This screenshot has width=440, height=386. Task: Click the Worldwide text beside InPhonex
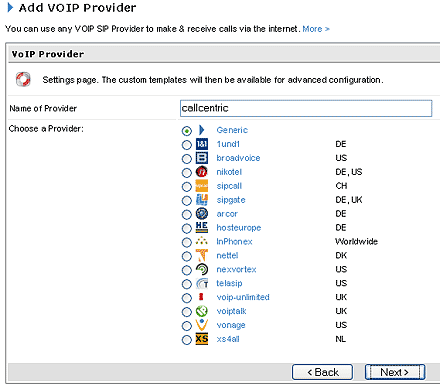pyautogui.click(x=356, y=242)
